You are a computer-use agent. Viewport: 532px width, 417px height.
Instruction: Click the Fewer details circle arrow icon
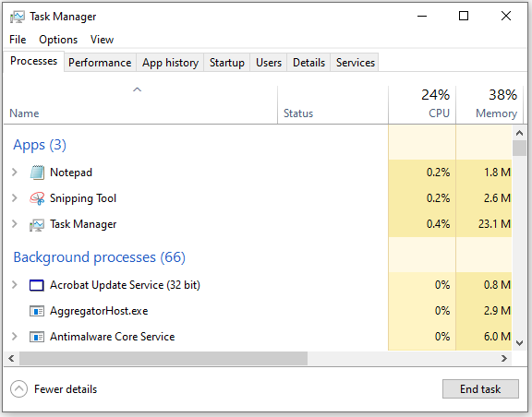point(19,389)
